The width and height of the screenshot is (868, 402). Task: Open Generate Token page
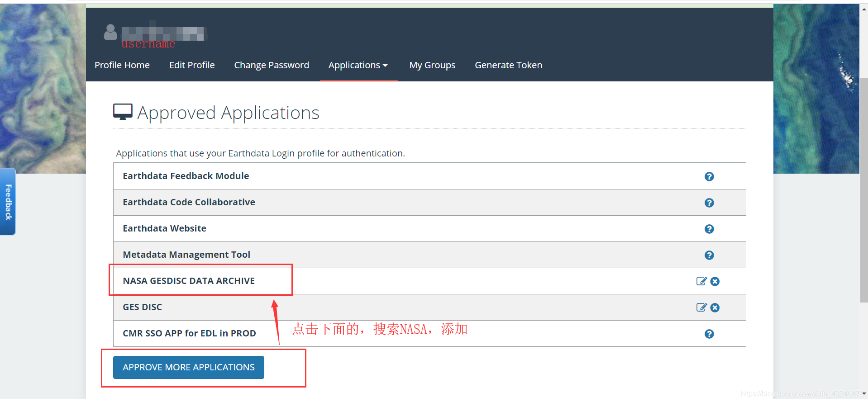tap(508, 65)
